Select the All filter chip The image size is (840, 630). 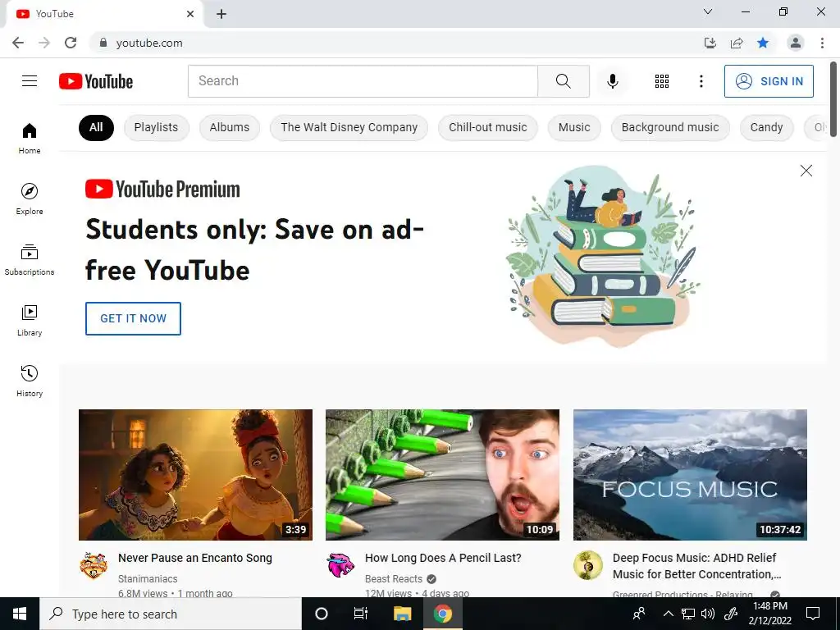coord(97,127)
